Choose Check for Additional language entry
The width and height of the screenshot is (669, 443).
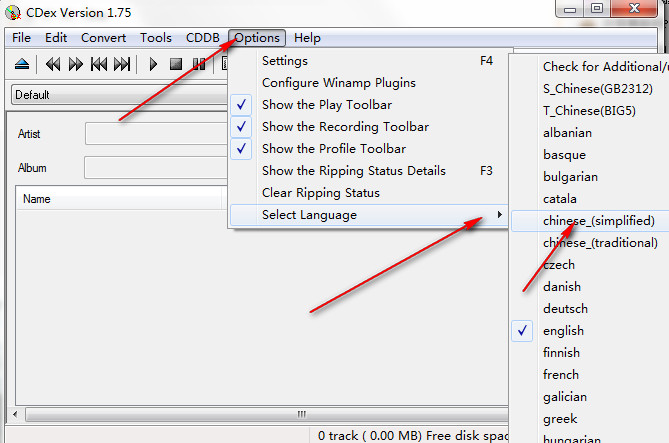tap(590, 67)
